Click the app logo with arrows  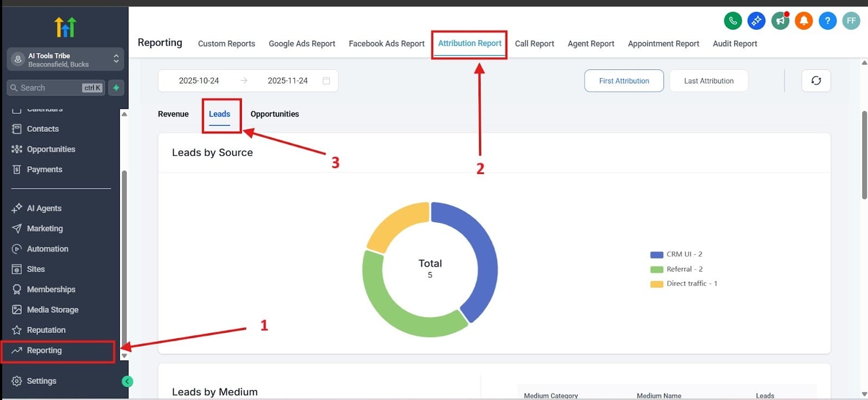[x=65, y=27]
